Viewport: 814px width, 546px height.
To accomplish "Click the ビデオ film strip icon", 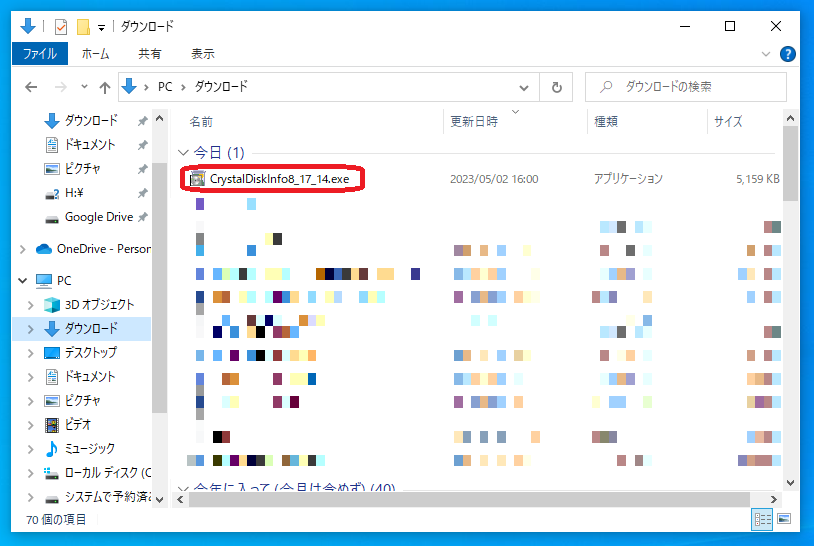I will click(51, 425).
